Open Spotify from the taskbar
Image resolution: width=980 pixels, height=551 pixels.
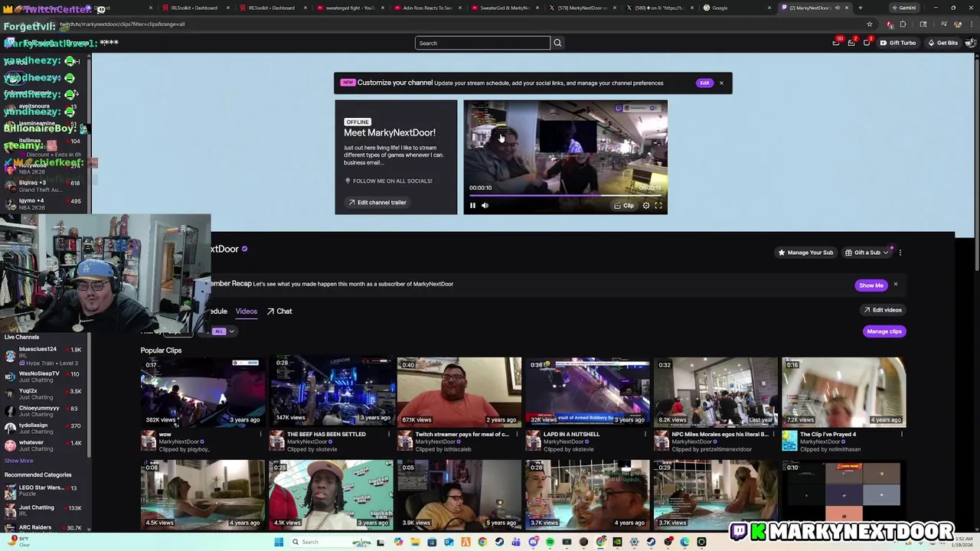[x=550, y=542]
